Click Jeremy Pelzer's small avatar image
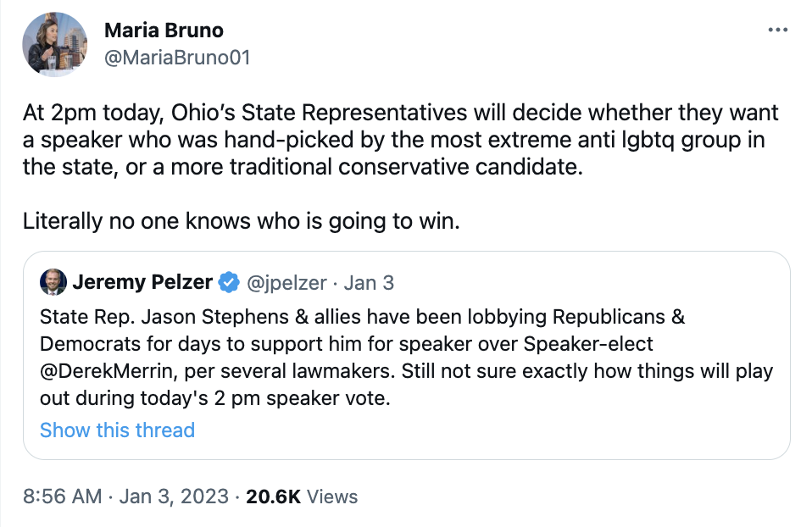 (x=53, y=282)
